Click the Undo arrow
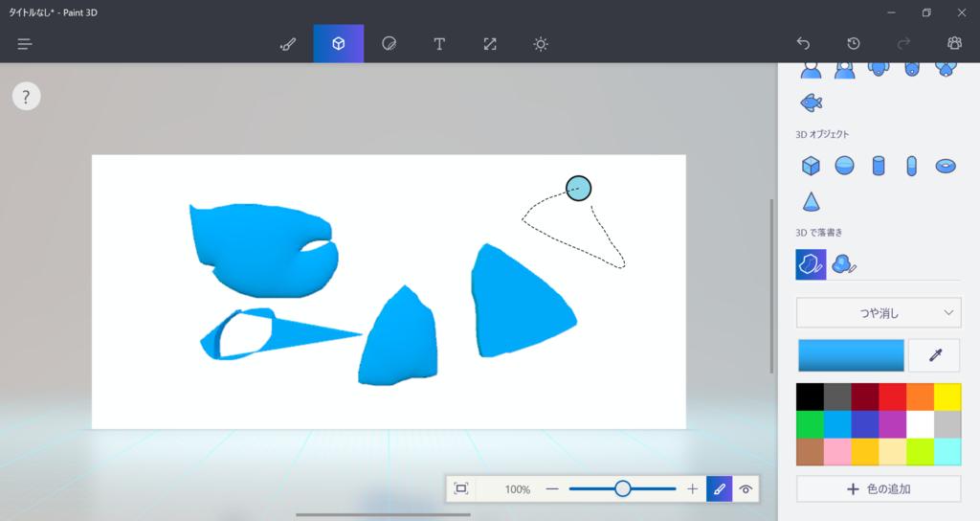The image size is (980, 521). click(x=803, y=44)
